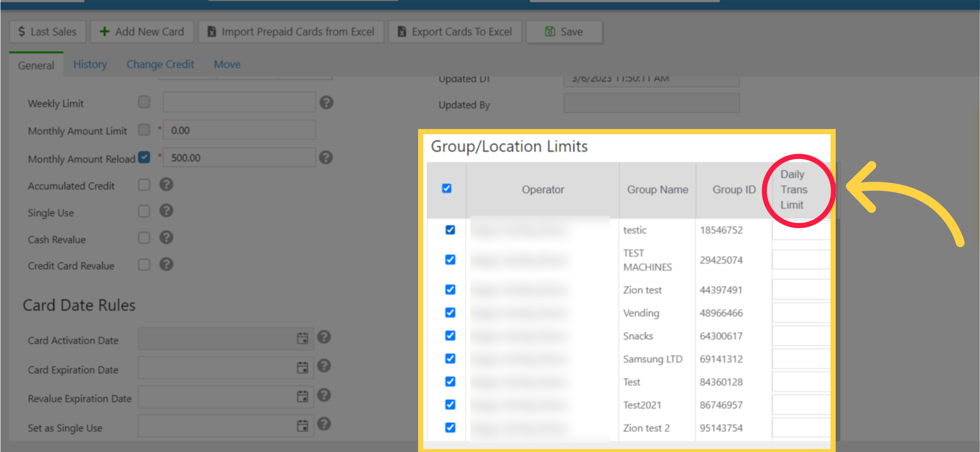Uncheck Monthly Amount Reload checkbox
The height and width of the screenshot is (452, 980).
point(144,157)
